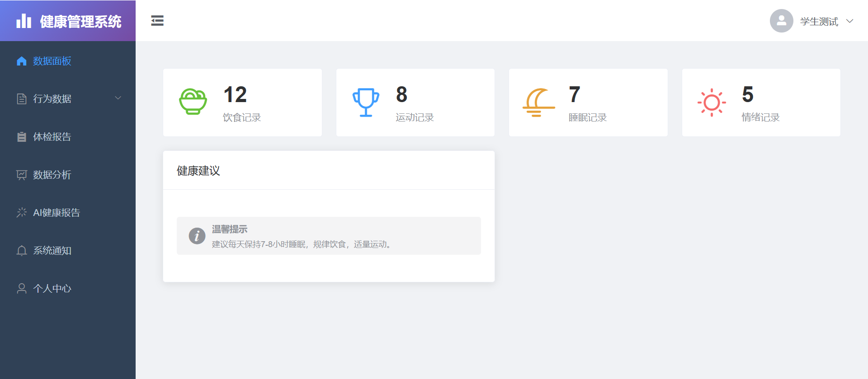Open the 数据分析 menu item
The height and width of the screenshot is (379, 868).
coord(68,175)
